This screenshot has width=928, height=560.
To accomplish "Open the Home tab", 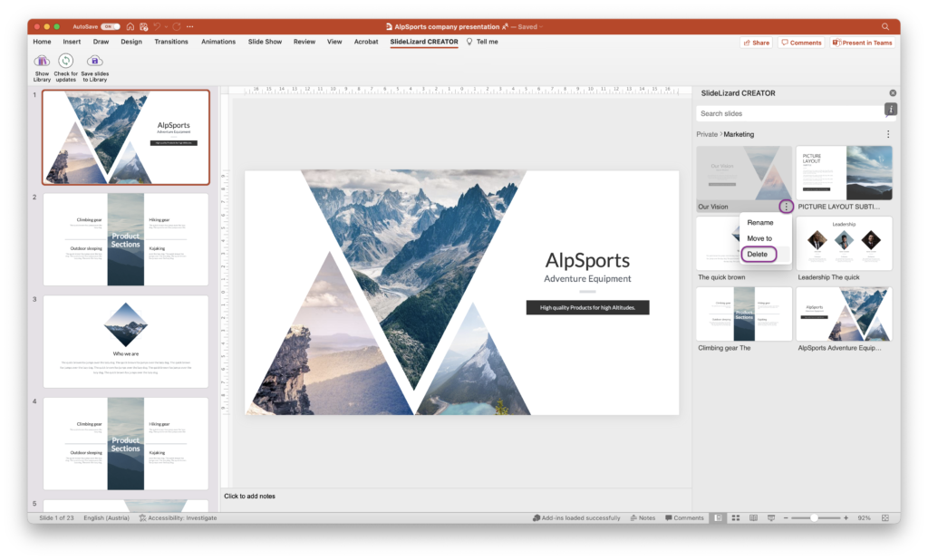I will click(x=42, y=42).
